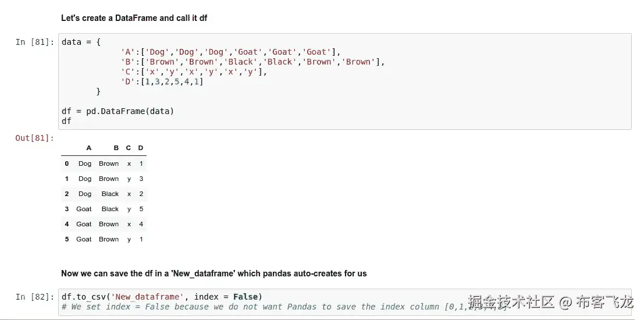Select the In [82] cell prompt
This screenshot has height=320, width=644.
pos(35,297)
